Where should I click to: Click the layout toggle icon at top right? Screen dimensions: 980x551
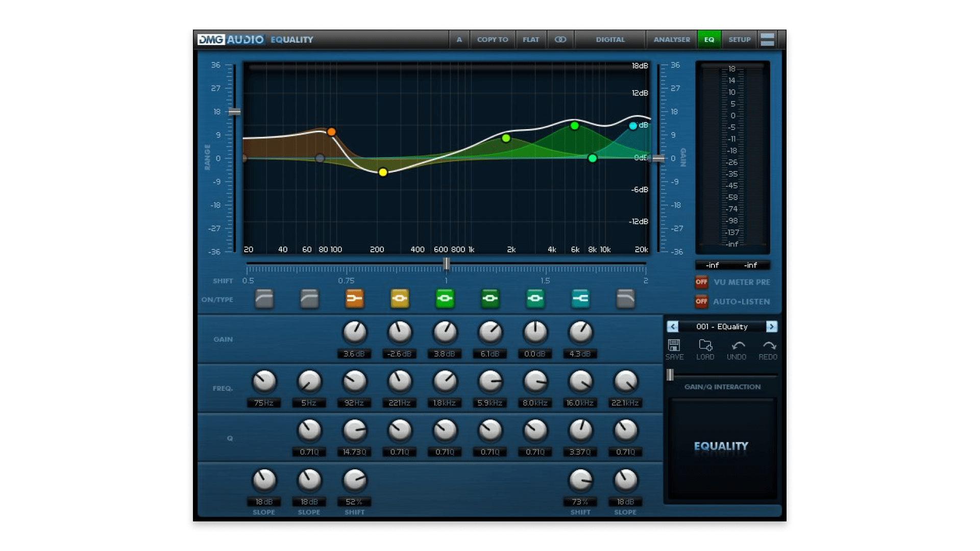767,39
